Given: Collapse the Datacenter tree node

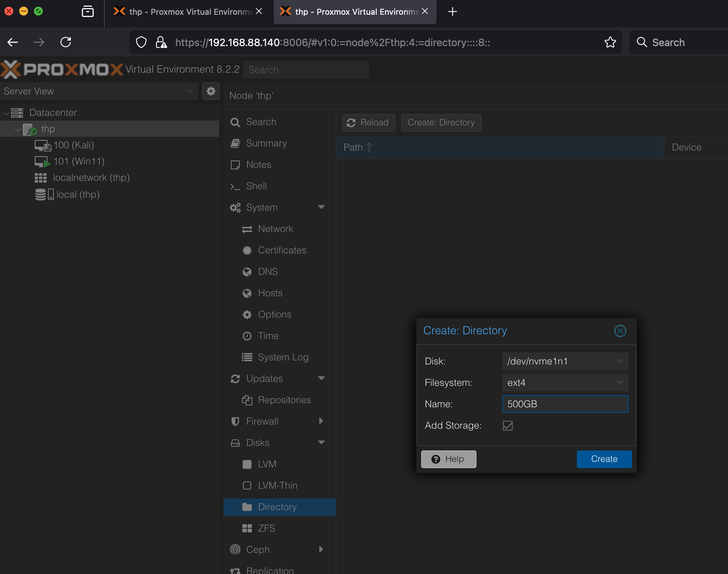Looking at the screenshot, I should 6,113.
